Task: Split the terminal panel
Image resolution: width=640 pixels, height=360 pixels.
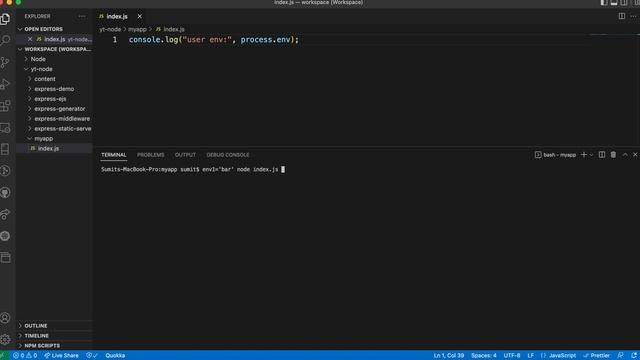Action: pyautogui.click(x=602, y=155)
